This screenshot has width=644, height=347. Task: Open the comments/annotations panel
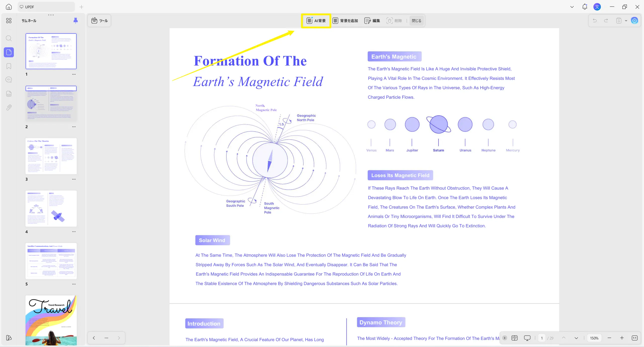click(9, 80)
